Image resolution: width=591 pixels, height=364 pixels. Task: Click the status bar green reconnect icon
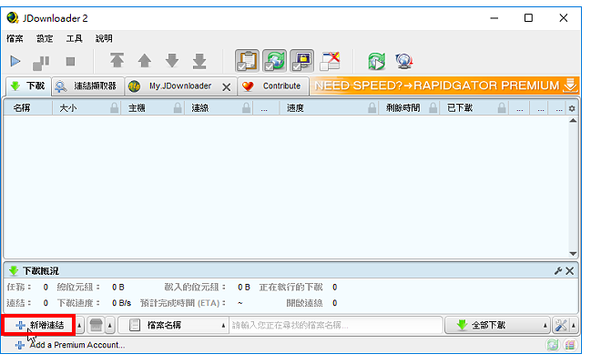(x=553, y=344)
